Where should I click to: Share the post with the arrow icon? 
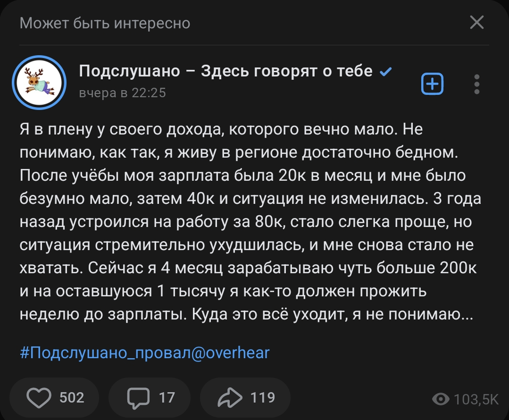tap(229, 398)
